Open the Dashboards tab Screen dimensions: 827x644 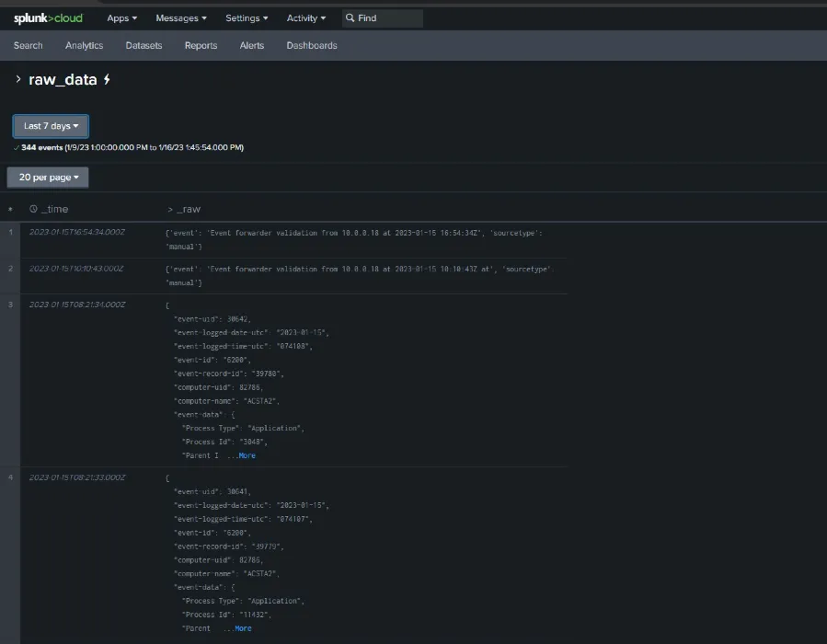312,46
